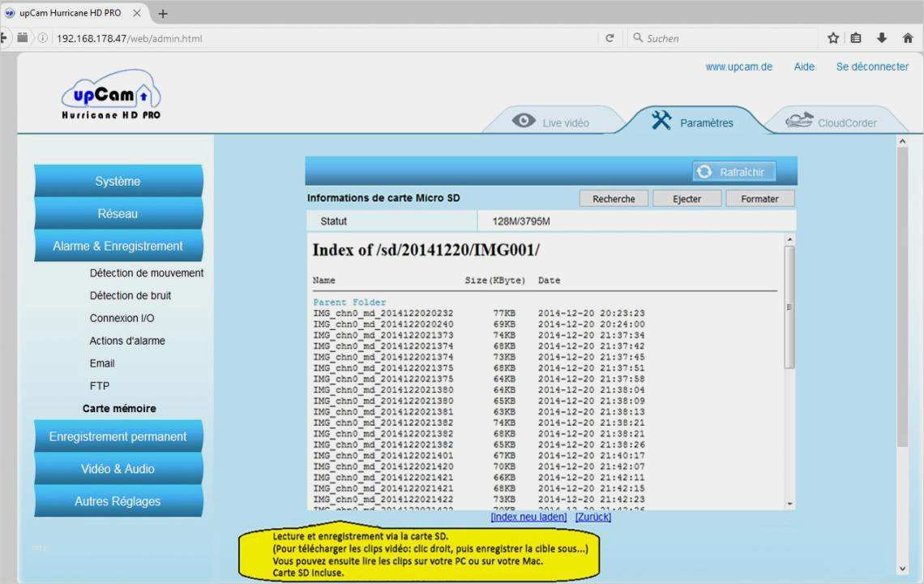Switch to the Live vidéo tab

pyautogui.click(x=551, y=122)
